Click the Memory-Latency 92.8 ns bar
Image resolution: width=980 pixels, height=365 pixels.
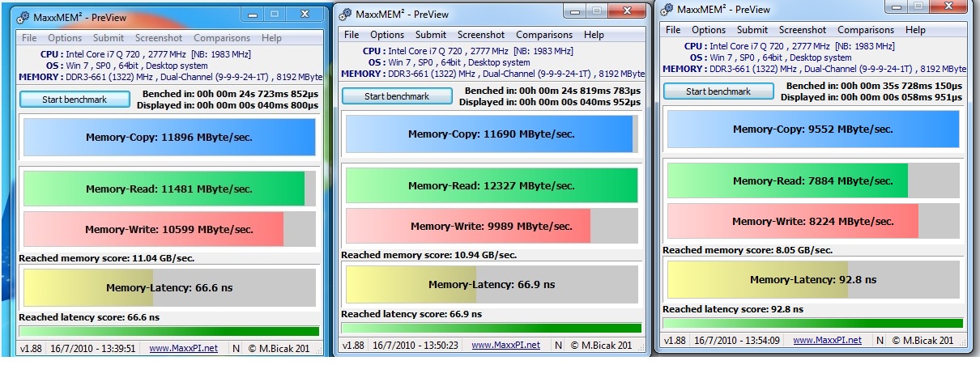coord(812,280)
